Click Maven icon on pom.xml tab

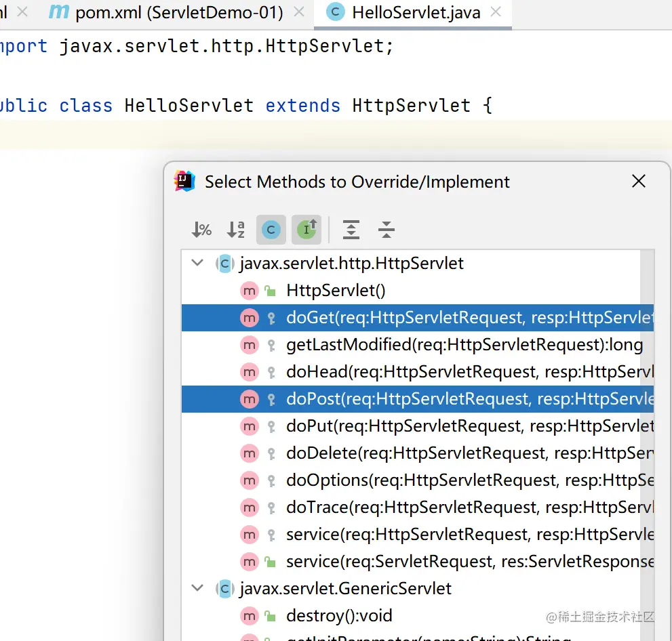tap(59, 12)
